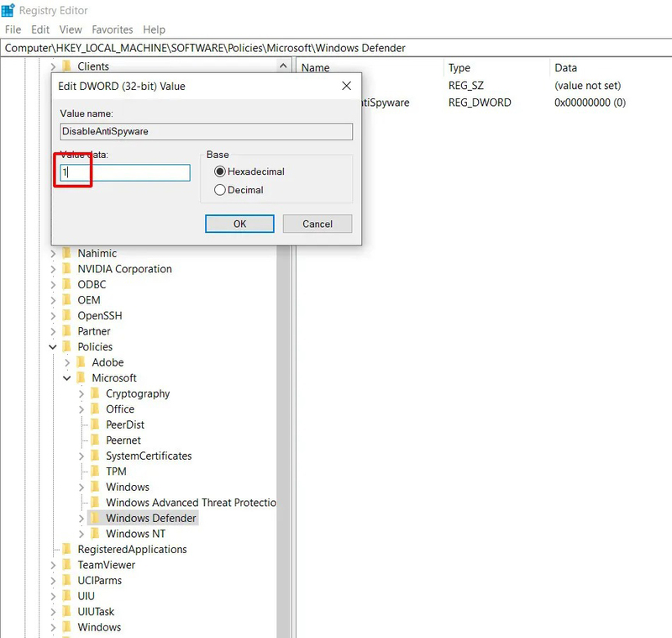
Task: Click the PeerDist folder icon
Action: pos(95,424)
